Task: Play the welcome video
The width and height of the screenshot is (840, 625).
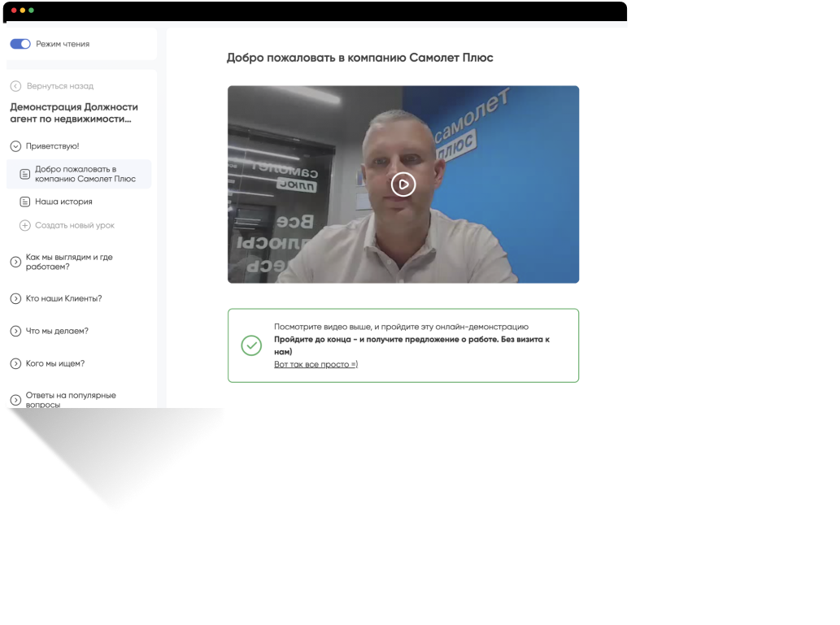Action: coord(403,184)
